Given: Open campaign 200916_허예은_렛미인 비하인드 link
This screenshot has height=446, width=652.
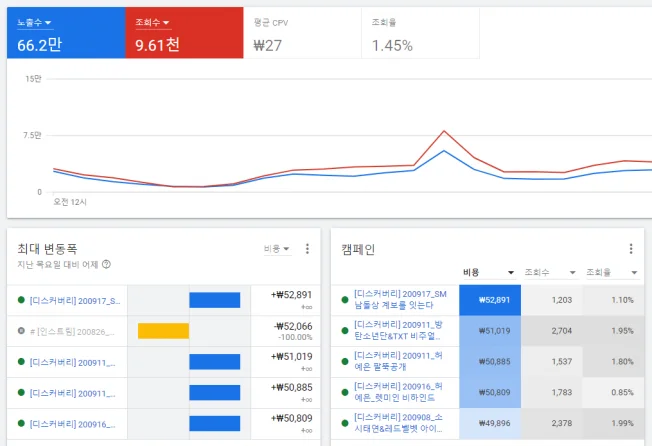Looking at the screenshot, I should click(398, 392).
